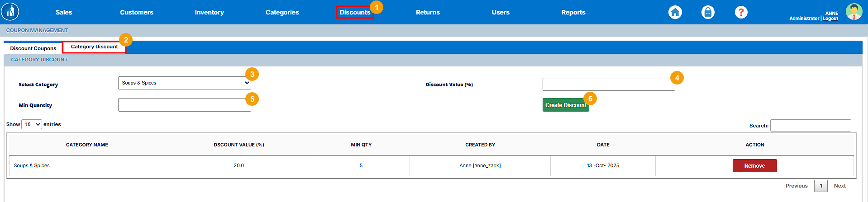
Task: Click the user avatar picture
Action: click(854, 12)
